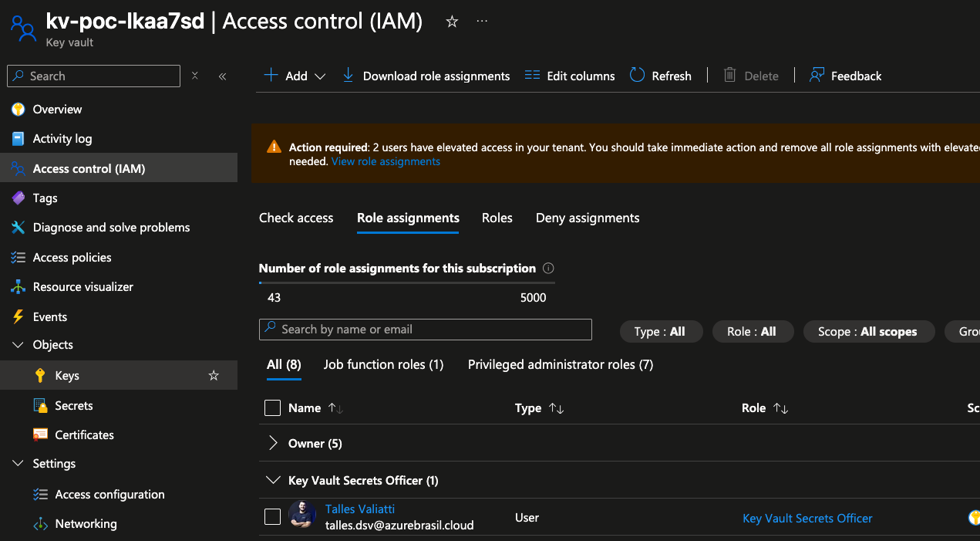Image resolution: width=980 pixels, height=541 pixels.
Task: Expand the Owner (5) group
Action: pos(273,443)
